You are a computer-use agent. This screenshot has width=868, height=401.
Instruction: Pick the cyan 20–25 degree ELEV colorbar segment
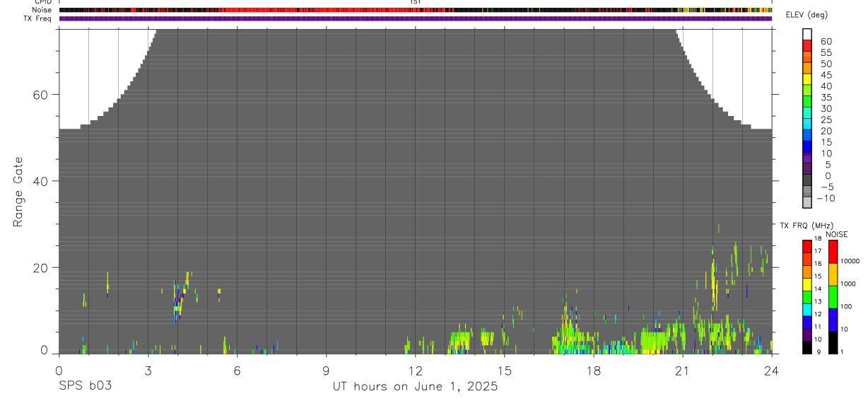tap(807, 124)
